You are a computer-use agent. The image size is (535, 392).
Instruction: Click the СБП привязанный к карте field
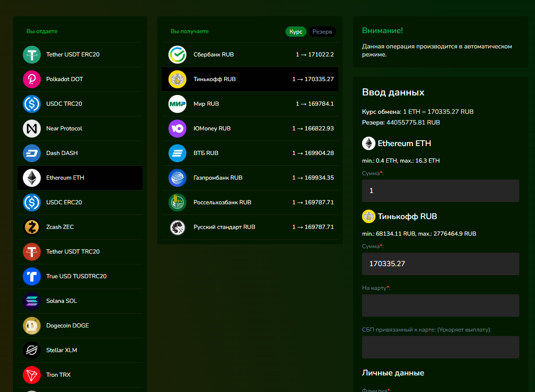coord(440,347)
